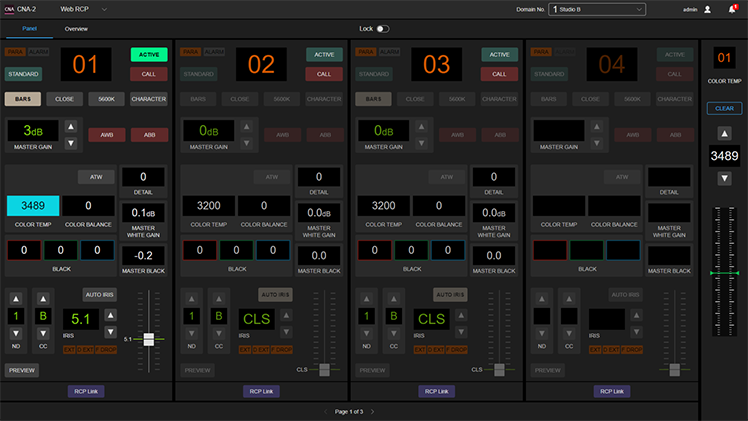The image size is (748, 421).
Task: Toggle BARS on camera 01
Action: coord(23,99)
